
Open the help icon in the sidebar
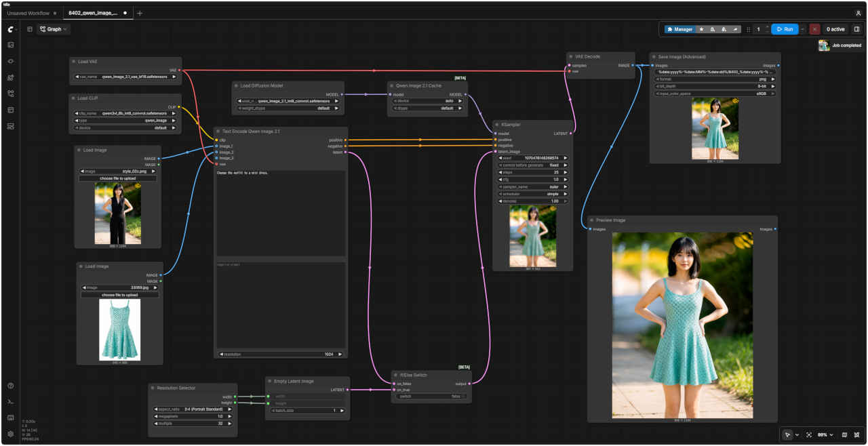pos(11,386)
